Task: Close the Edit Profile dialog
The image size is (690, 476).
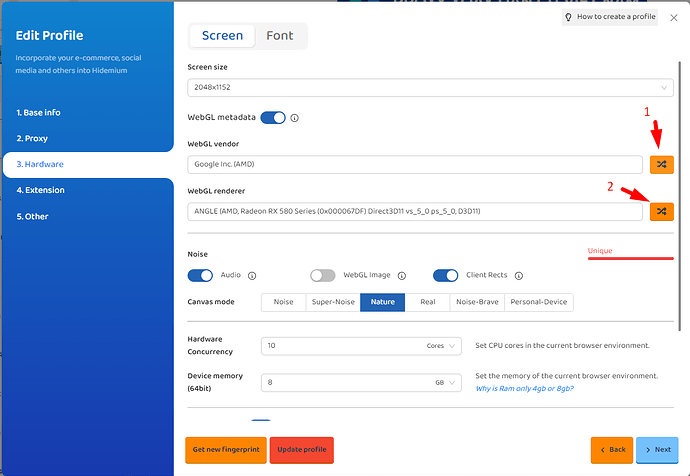Action: 674,18
